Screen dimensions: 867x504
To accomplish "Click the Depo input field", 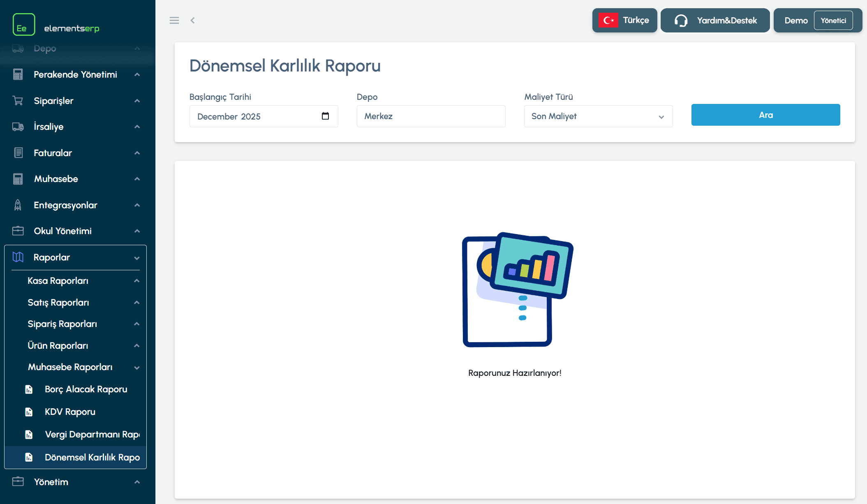I will pos(431,116).
